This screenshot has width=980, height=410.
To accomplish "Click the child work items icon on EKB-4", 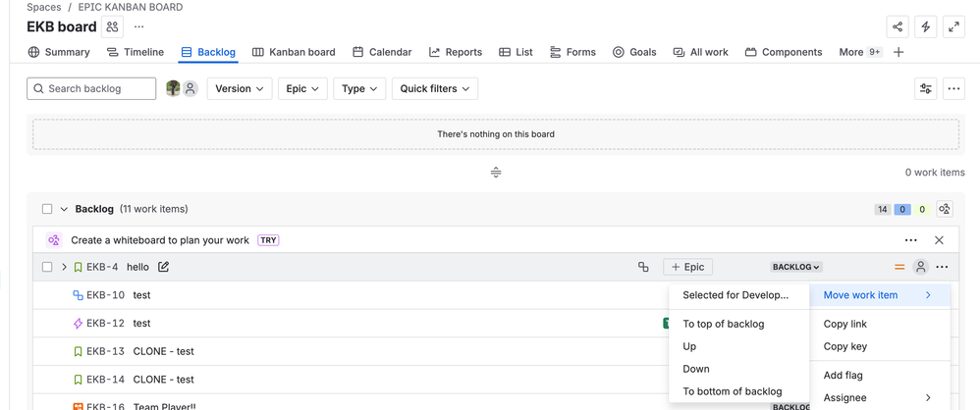I will tap(643, 267).
